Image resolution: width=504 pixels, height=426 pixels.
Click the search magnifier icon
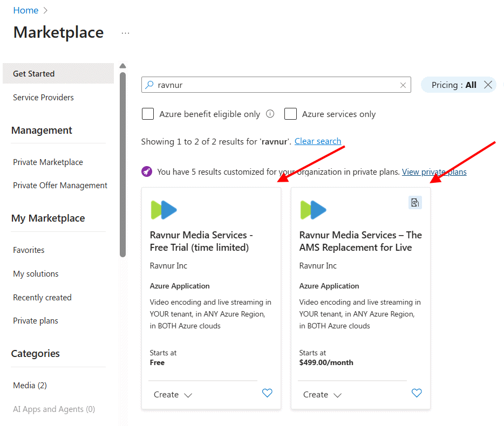pyautogui.click(x=149, y=85)
